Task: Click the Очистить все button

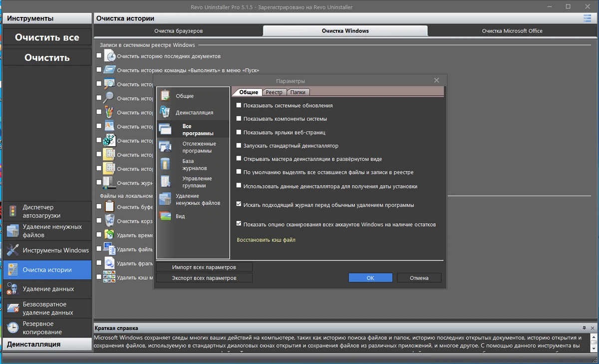Action: pos(47,37)
